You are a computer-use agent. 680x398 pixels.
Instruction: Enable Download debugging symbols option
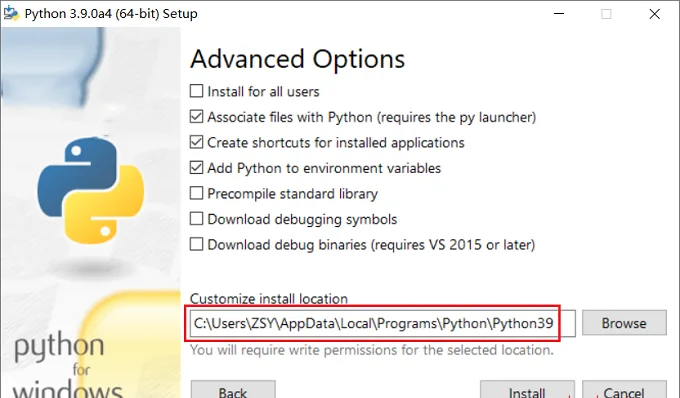pyautogui.click(x=196, y=219)
